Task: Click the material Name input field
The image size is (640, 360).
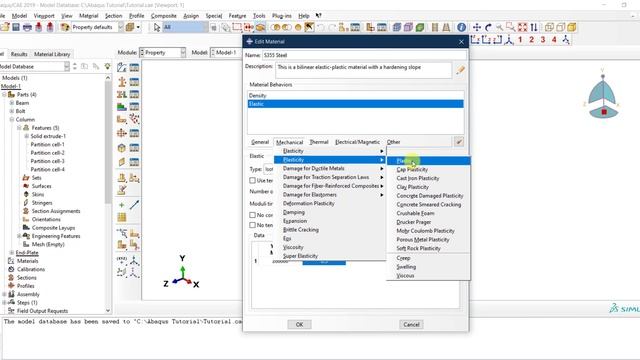Action: click(364, 55)
